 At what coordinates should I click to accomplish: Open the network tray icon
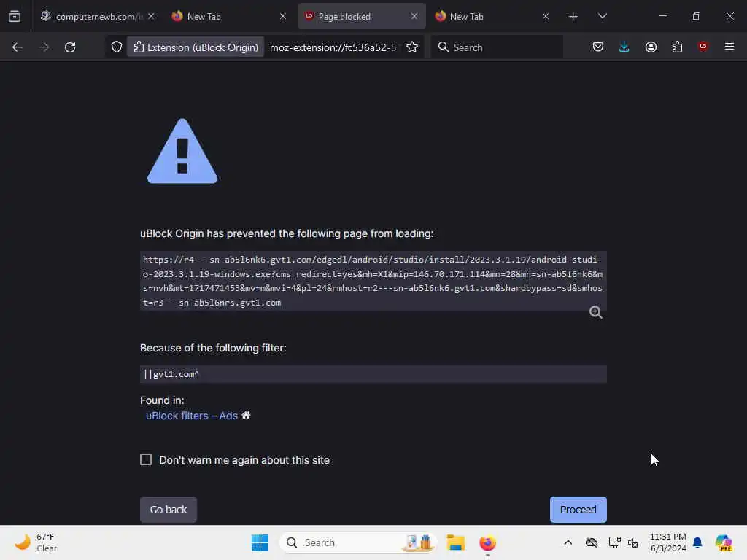click(x=614, y=542)
